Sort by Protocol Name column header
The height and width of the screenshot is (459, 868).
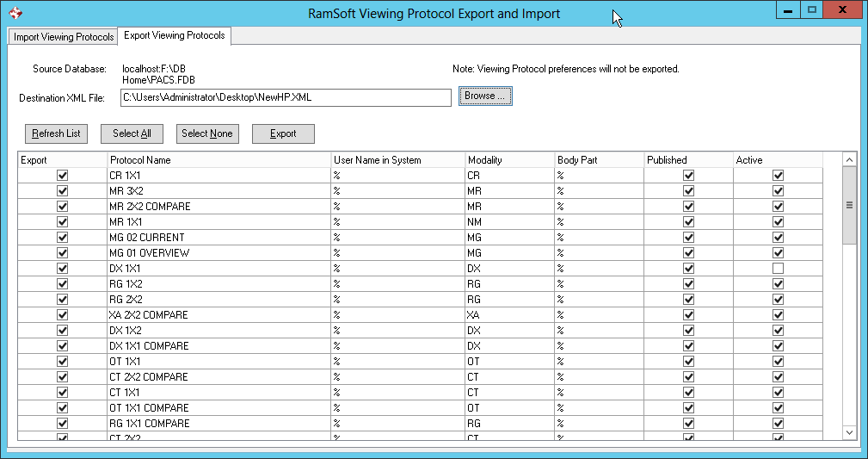[219, 160]
